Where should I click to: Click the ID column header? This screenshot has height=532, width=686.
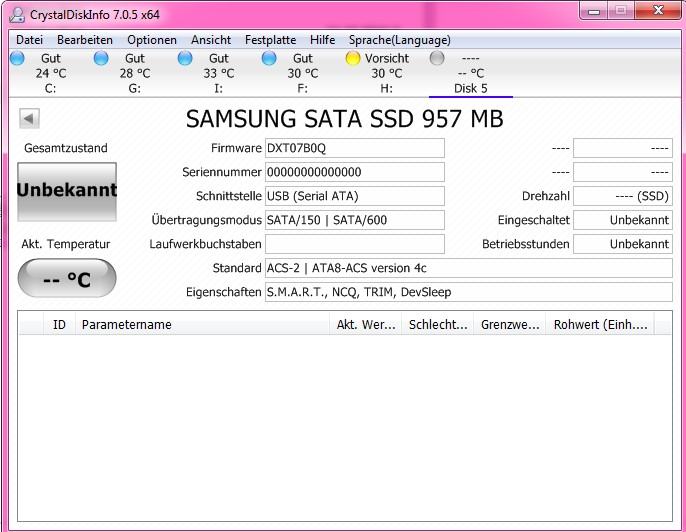59,324
